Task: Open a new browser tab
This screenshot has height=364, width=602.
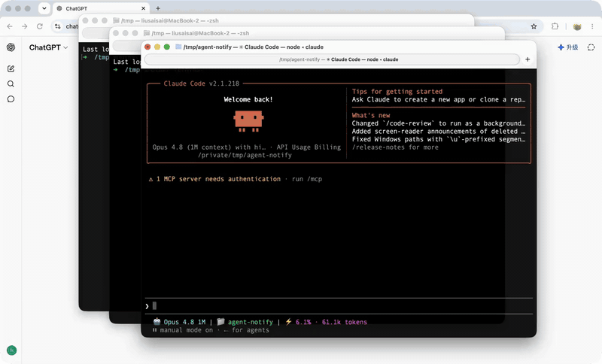Action: tap(158, 8)
